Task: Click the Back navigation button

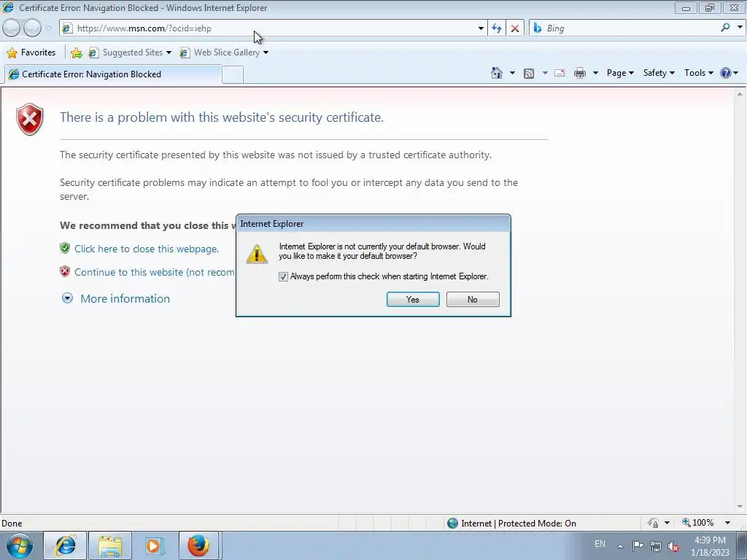Action: click(x=12, y=28)
